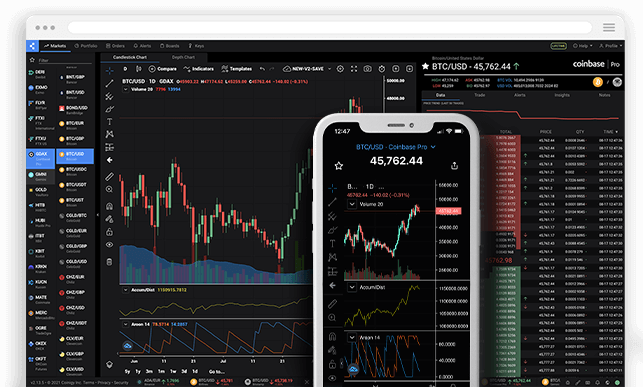Viewport: 643px width, 387px height.
Task: Open the Boards tab
Action: click(x=169, y=46)
